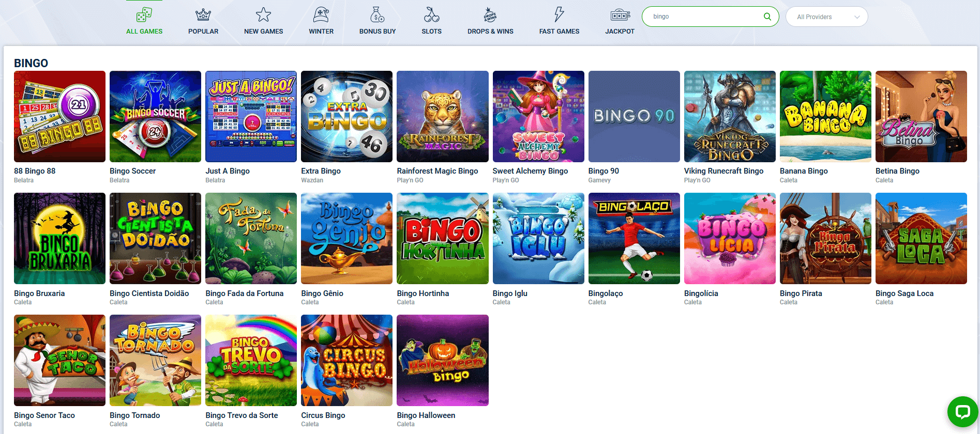The width and height of the screenshot is (980, 434).
Task: Select the All Games dice icon
Action: [x=144, y=14]
